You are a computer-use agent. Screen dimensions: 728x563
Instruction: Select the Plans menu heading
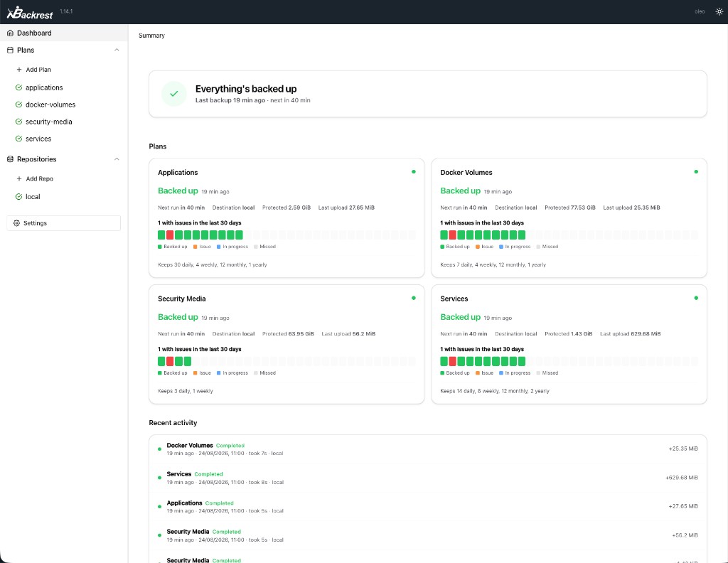click(26, 50)
